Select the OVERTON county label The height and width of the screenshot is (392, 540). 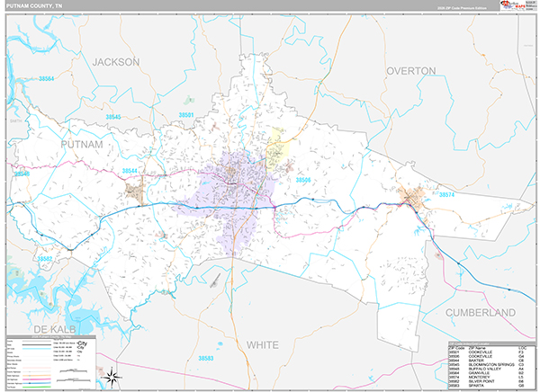pyautogui.click(x=410, y=70)
